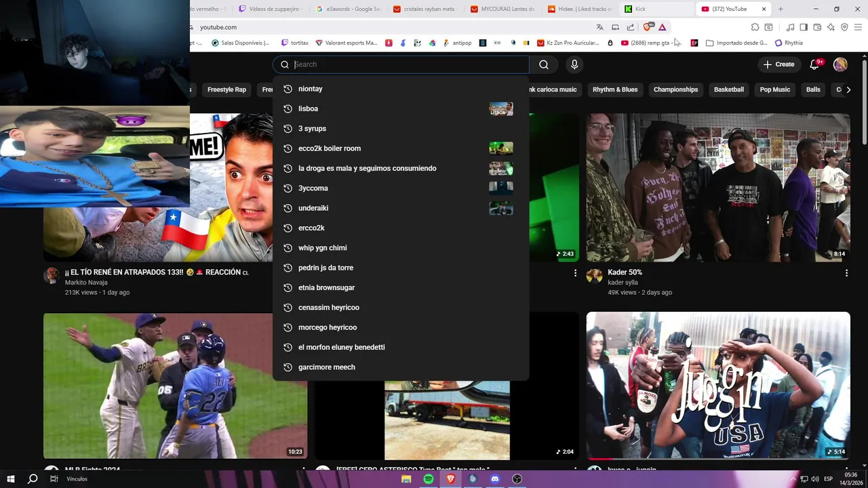868x488 pixels.
Task: Select suggestion 'el morfon eluney benedetti'
Action: tap(401, 347)
